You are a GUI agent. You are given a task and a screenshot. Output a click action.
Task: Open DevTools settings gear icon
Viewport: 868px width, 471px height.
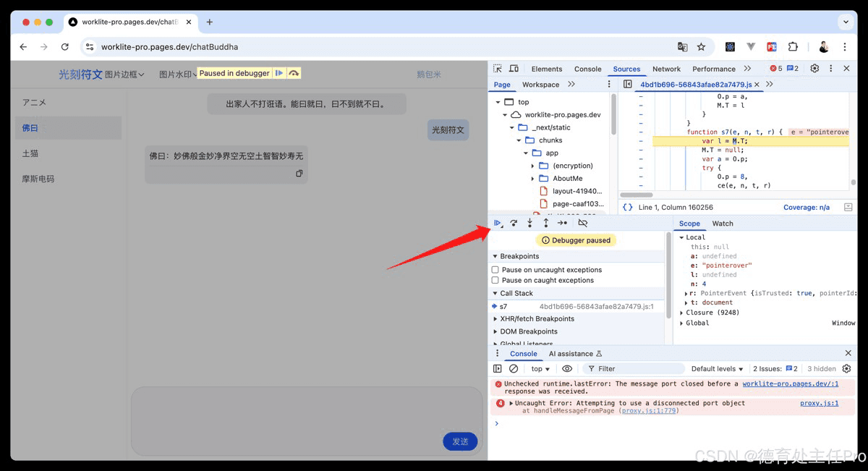pyautogui.click(x=814, y=69)
